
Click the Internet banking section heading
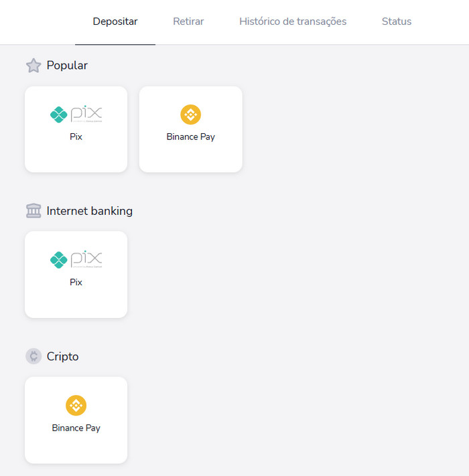(90, 211)
